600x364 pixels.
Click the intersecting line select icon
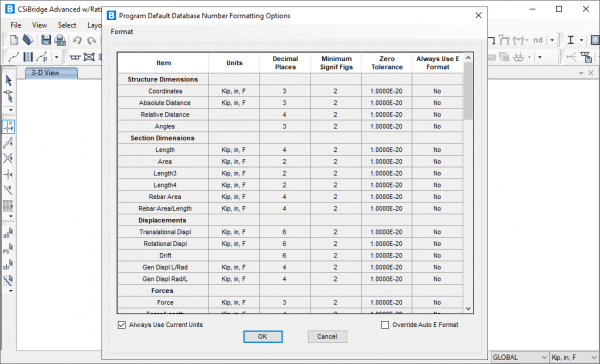tap(8, 280)
